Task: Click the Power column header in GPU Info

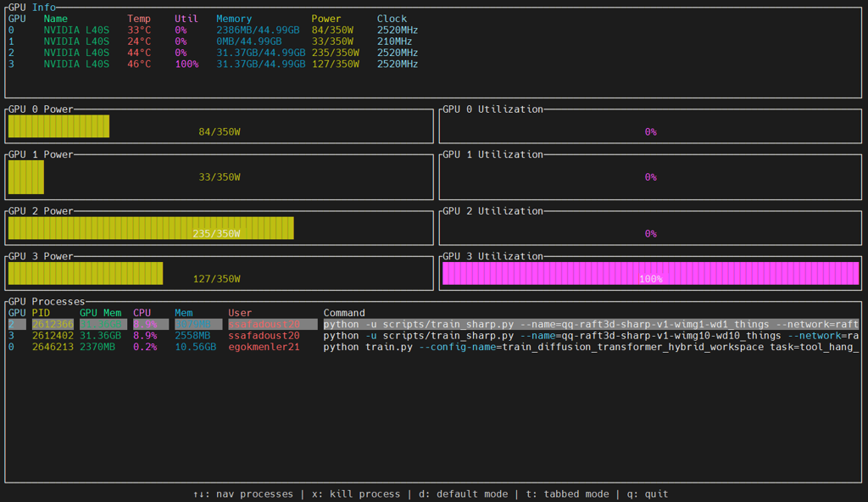Action: point(326,19)
